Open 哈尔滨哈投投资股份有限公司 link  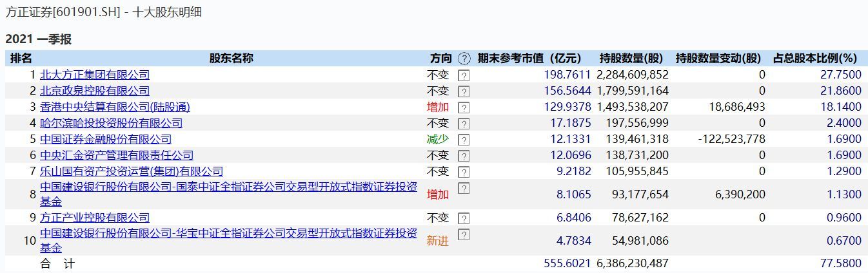click(111, 123)
